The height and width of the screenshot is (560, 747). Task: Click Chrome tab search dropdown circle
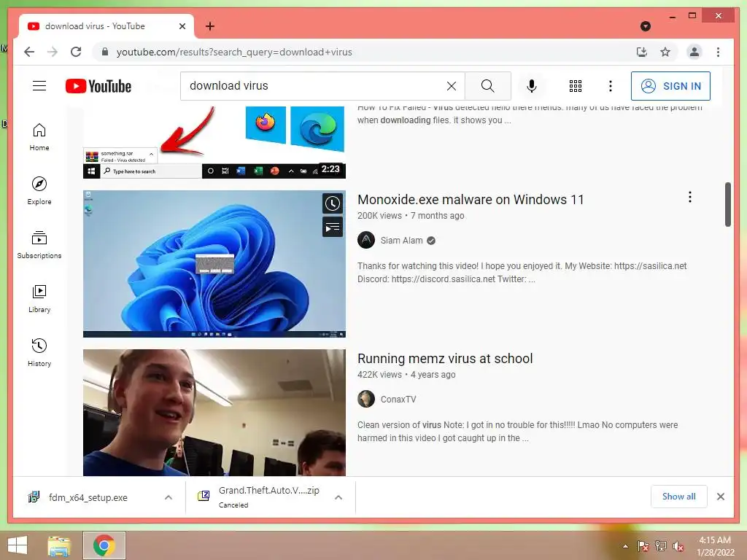point(645,26)
